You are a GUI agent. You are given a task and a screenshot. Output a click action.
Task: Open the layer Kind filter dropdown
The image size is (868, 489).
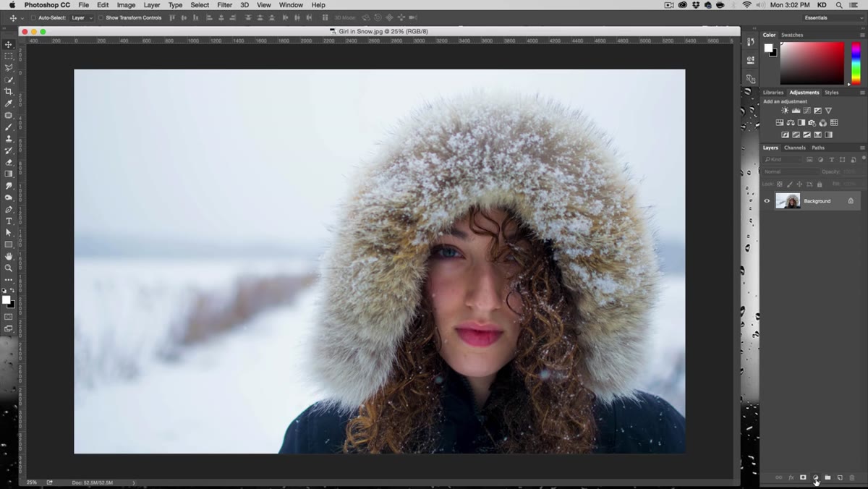pos(783,159)
